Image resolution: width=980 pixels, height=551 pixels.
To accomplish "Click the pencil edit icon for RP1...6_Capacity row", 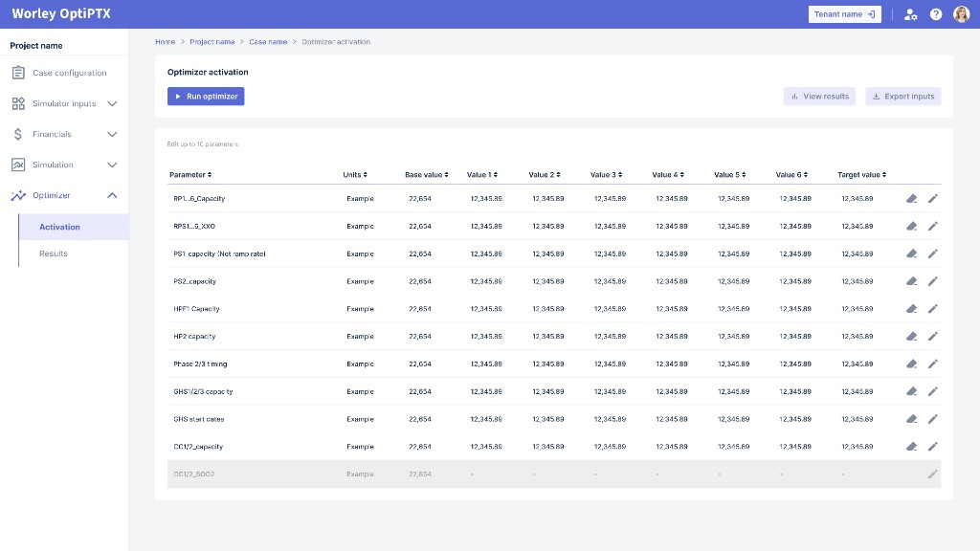I will [x=932, y=199].
